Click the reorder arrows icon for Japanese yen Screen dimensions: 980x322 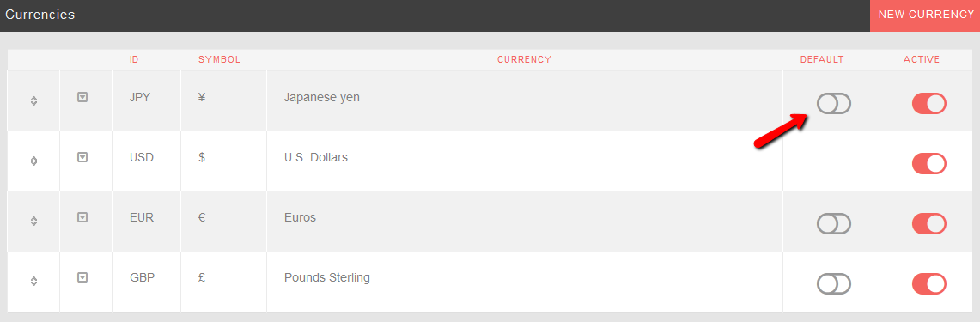click(x=33, y=100)
